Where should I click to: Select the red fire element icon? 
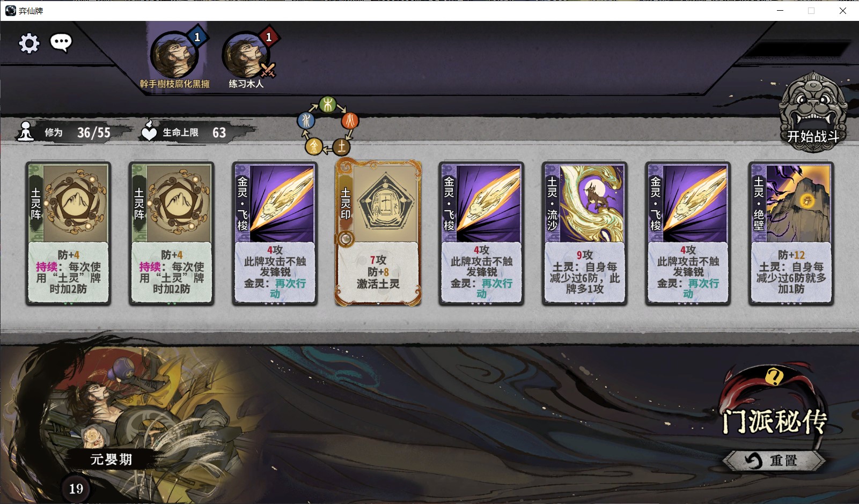point(350,120)
